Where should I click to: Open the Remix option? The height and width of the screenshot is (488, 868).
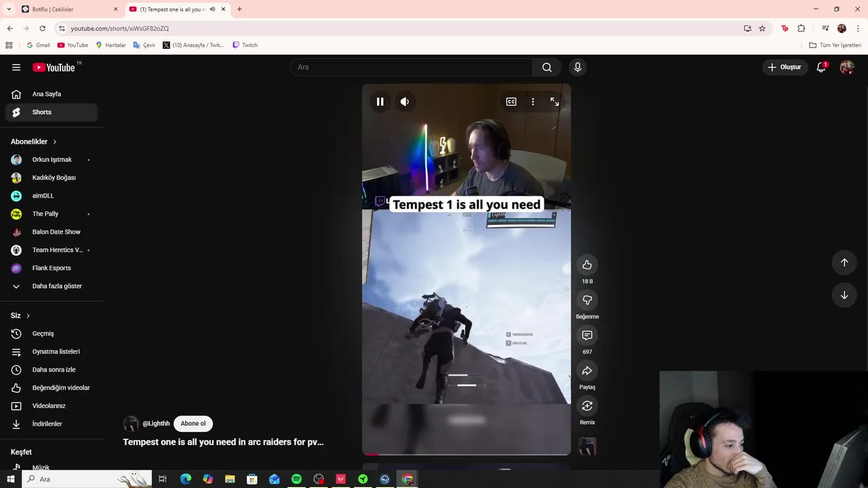tap(587, 406)
